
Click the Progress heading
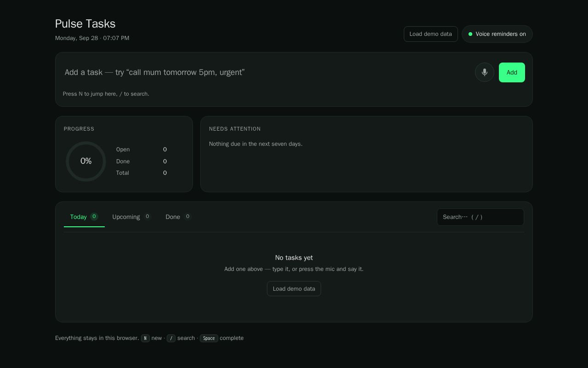(x=79, y=129)
